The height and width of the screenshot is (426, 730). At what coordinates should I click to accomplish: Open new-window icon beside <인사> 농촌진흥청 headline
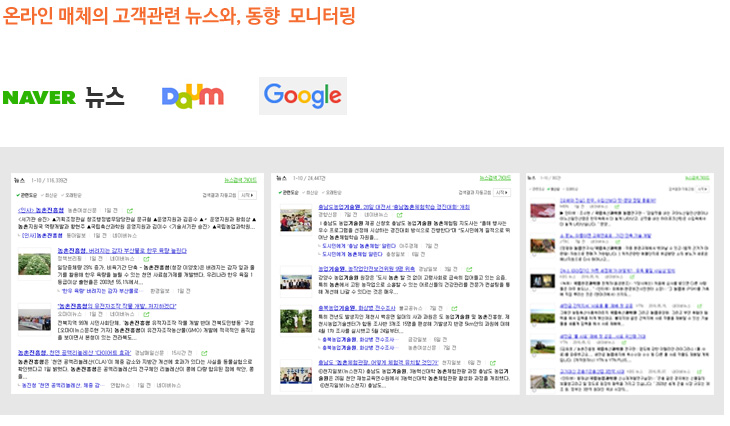click(x=130, y=211)
